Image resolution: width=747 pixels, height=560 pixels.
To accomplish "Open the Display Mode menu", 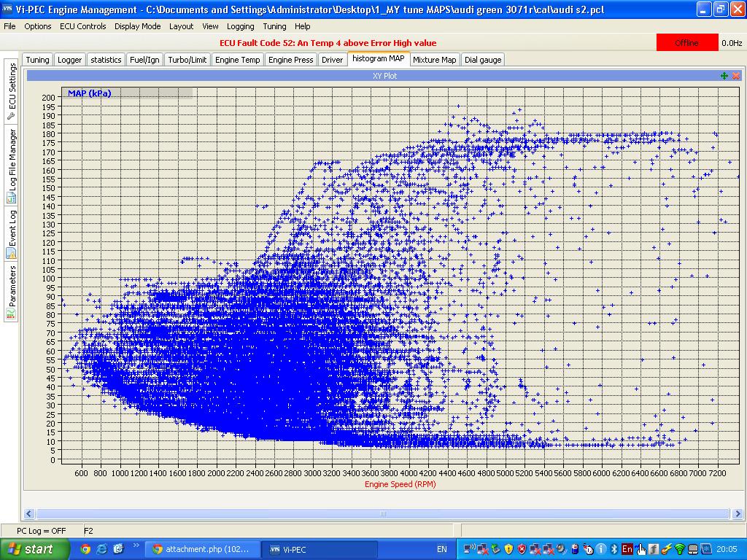I will click(x=137, y=26).
